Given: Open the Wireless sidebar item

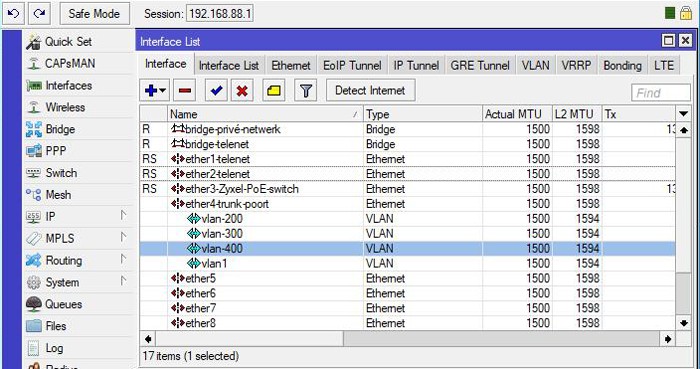Looking at the screenshot, I should click(55, 107).
